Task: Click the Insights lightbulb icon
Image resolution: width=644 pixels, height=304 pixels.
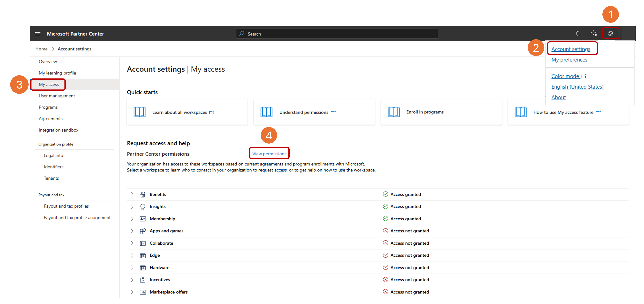Action: [143, 207]
